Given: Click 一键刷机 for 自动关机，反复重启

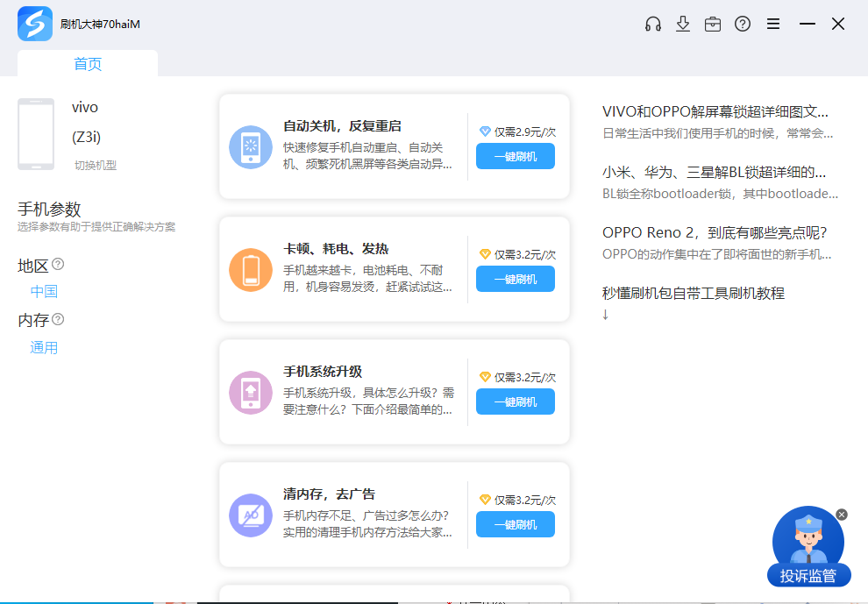Looking at the screenshot, I should click(516, 156).
